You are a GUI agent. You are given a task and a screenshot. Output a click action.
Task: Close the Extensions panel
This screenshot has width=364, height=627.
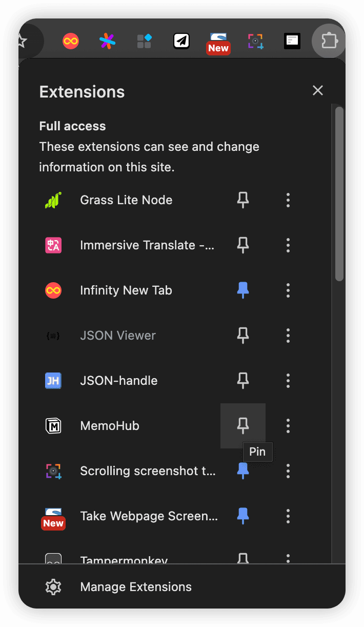(x=318, y=91)
